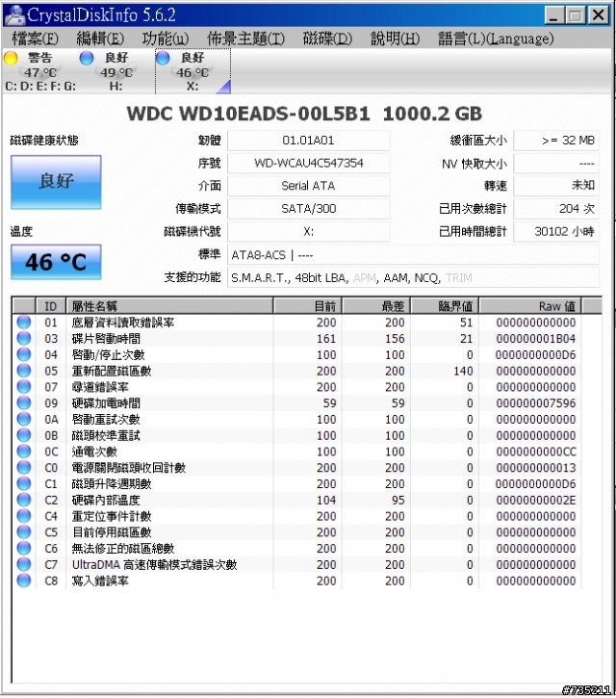616x698 pixels.
Task: Click the 目前 column header
Action: pyautogui.click(x=308, y=306)
